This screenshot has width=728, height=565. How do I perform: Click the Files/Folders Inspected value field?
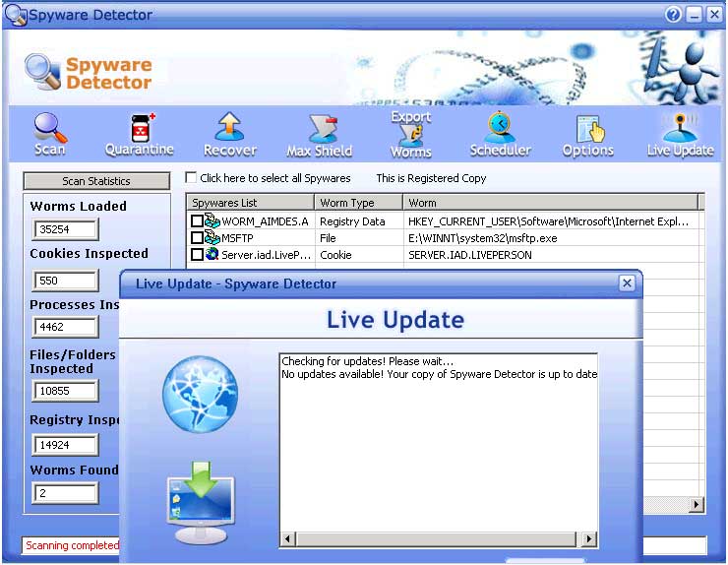[x=66, y=391]
